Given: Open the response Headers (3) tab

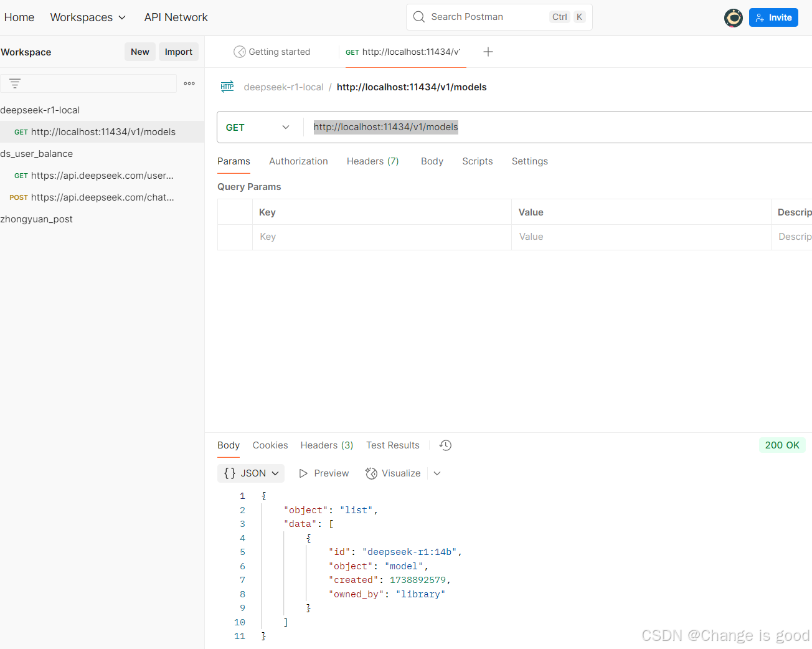Looking at the screenshot, I should pyautogui.click(x=327, y=445).
